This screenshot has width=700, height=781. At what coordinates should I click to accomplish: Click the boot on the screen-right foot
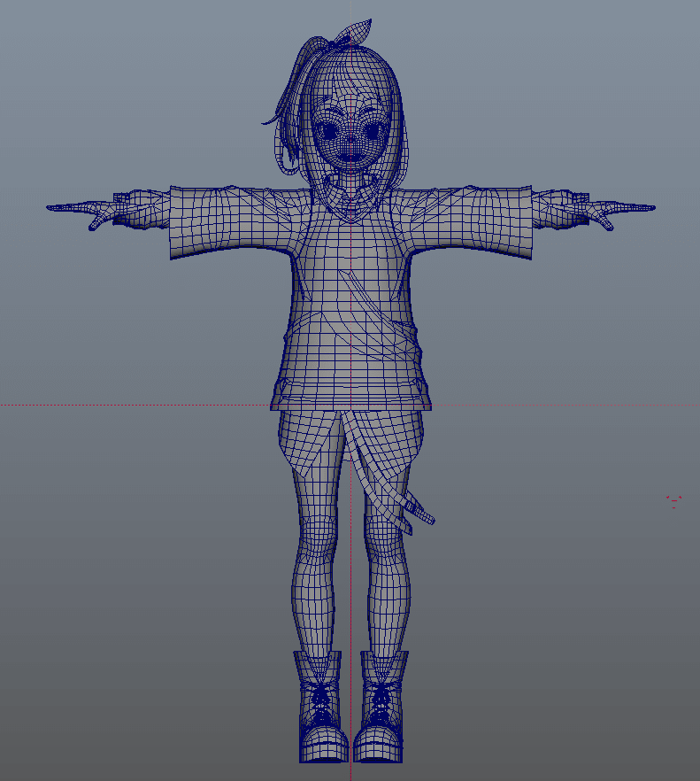pos(381,706)
